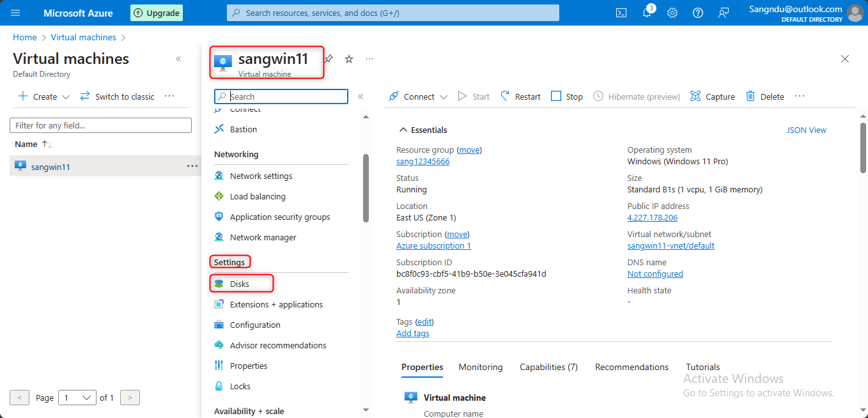This screenshot has height=418, width=868.
Task: Open Network settings menu item
Action: [x=261, y=176]
